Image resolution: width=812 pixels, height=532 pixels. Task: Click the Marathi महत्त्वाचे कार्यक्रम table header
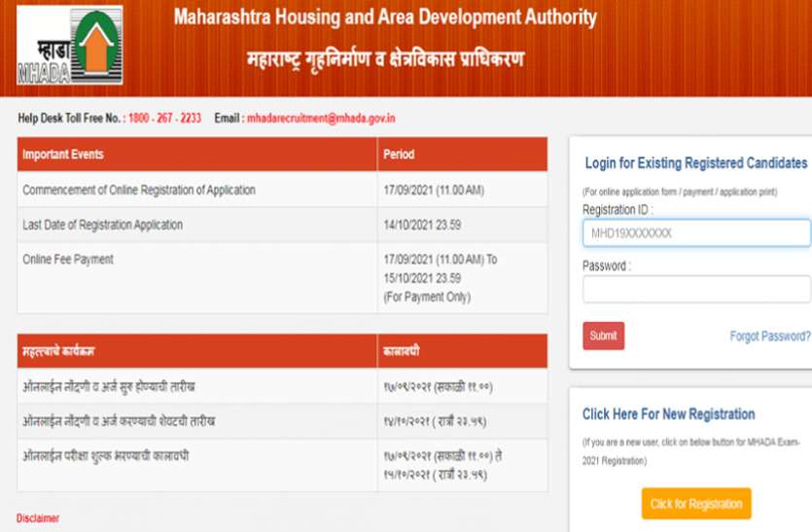(x=66, y=350)
